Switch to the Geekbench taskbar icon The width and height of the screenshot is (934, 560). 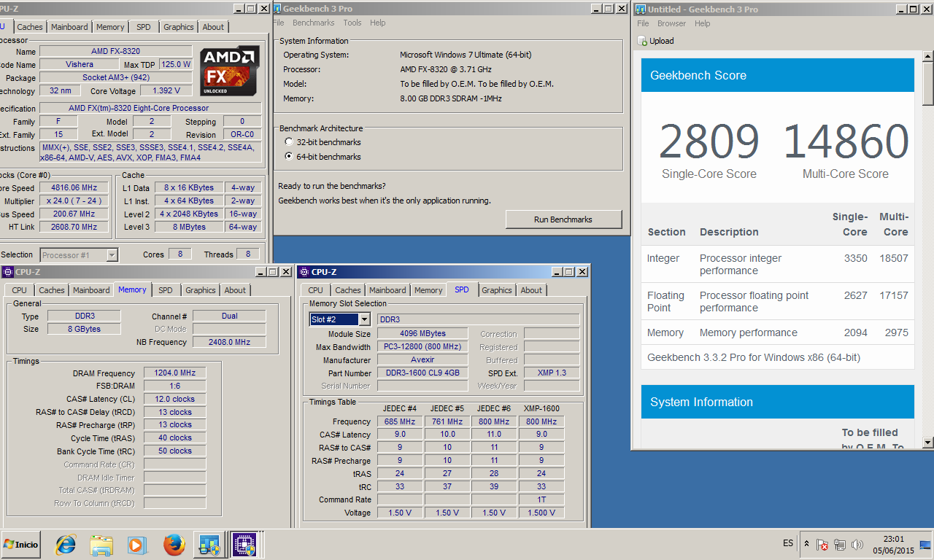[x=210, y=545]
